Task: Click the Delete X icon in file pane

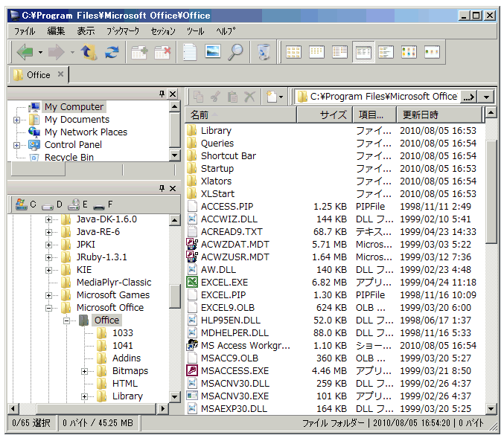Action: pos(249,97)
